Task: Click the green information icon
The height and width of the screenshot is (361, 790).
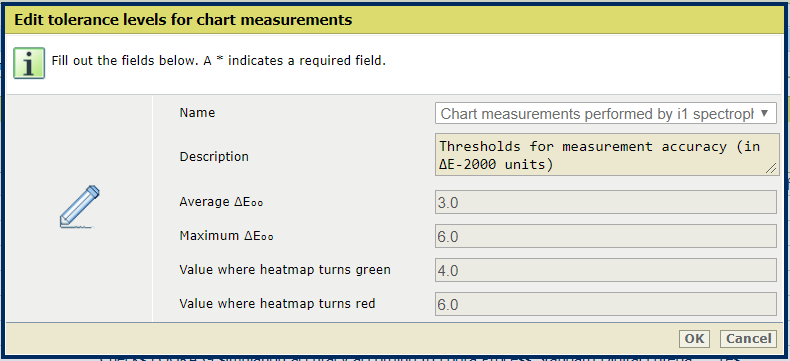Action: click(x=29, y=63)
